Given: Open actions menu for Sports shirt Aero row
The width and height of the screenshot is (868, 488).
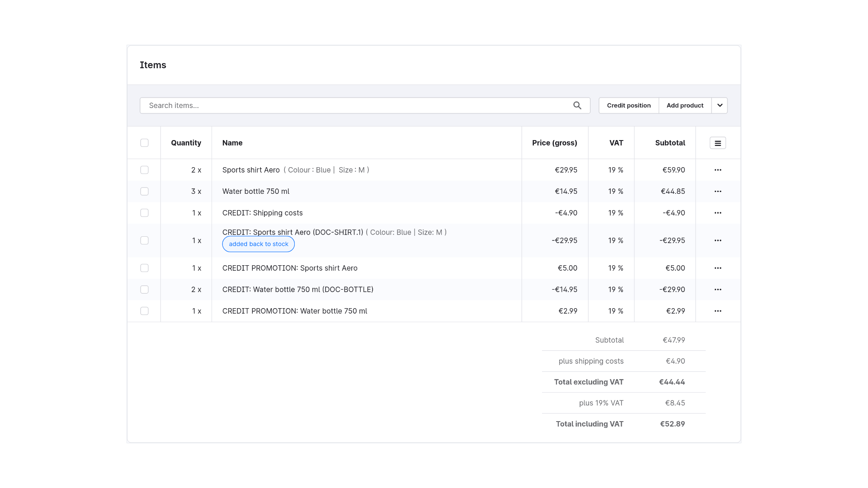Looking at the screenshot, I should click(718, 170).
